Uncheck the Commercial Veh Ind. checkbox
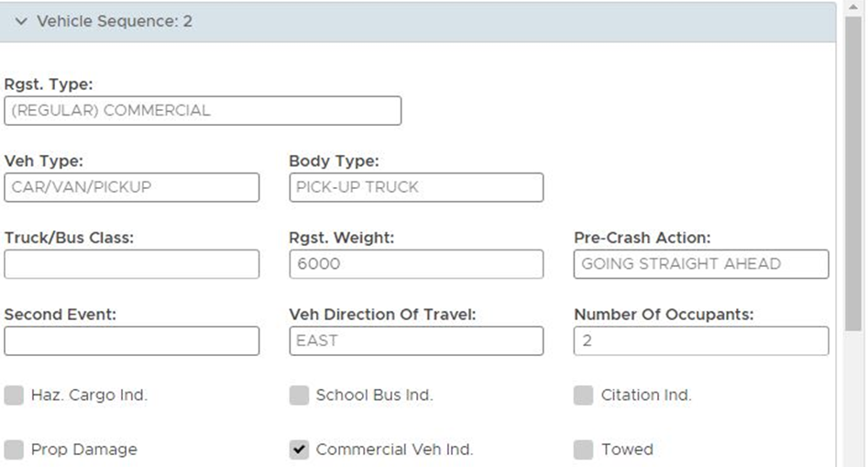 tap(299, 450)
